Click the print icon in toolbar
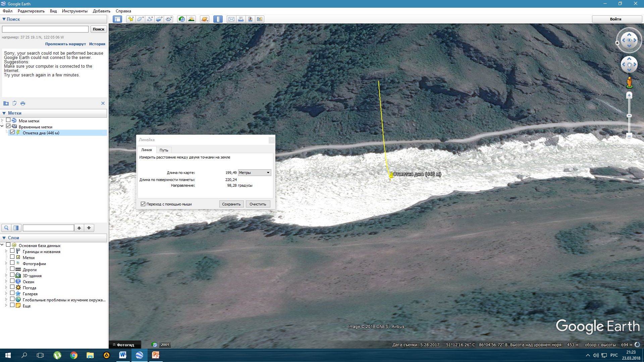Viewport: 644px width, 362px height. [241, 19]
